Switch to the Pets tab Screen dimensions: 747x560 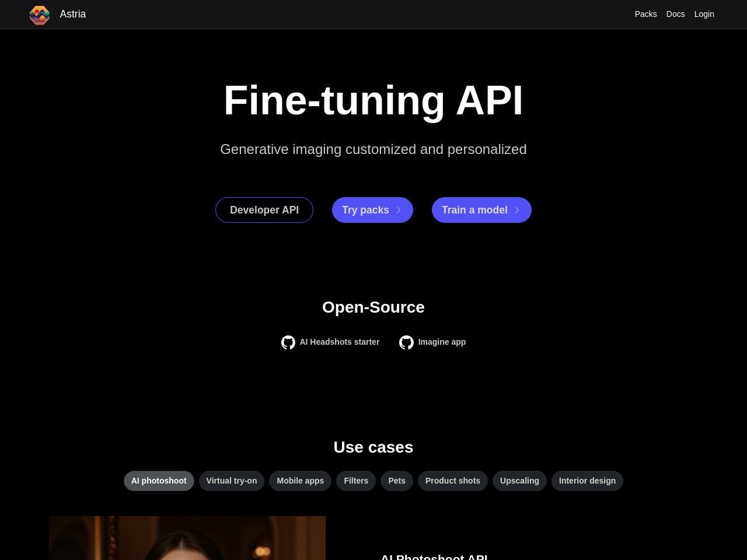[397, 481]
